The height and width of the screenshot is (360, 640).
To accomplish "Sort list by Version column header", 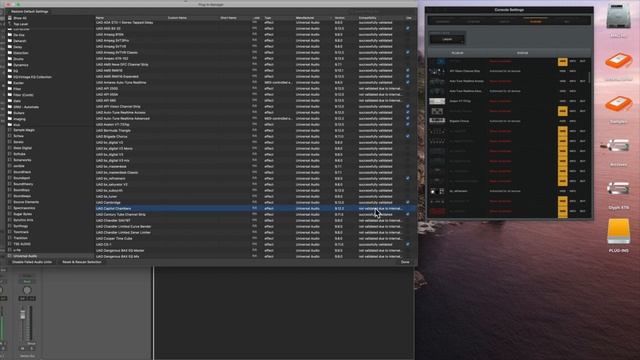I will click(x=340, y=18).
